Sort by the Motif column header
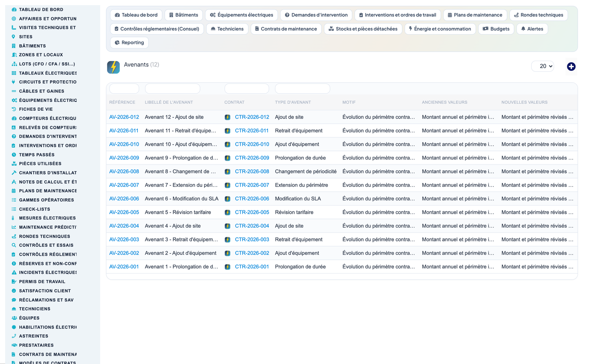This screenshot has width=589, height=364. 349,103
